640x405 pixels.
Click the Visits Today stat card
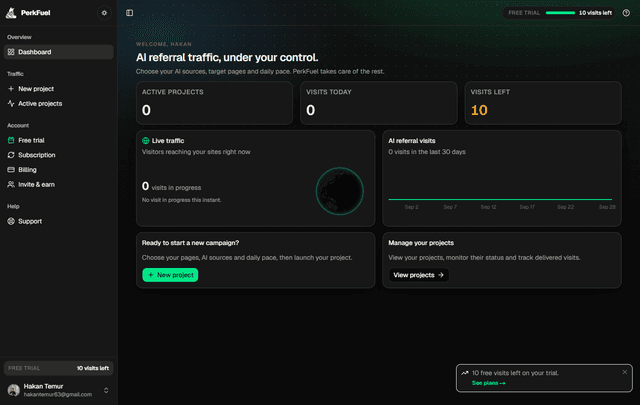(379, 103)
